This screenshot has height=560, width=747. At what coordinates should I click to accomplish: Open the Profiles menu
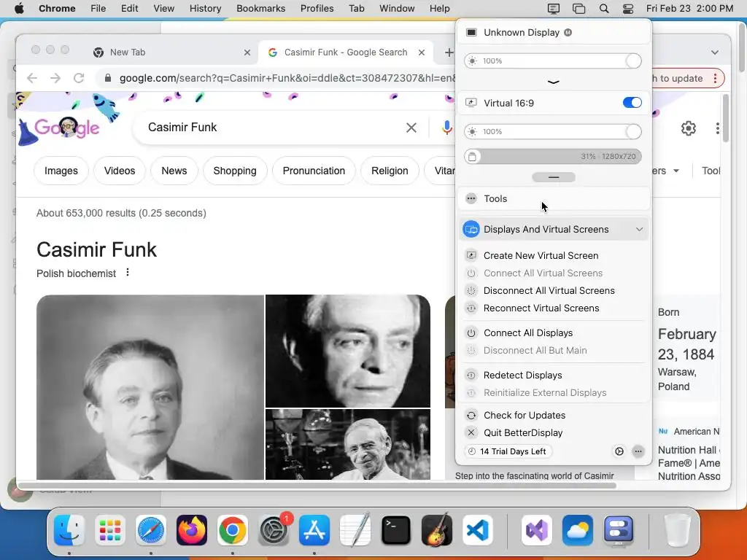click(317, 9)
